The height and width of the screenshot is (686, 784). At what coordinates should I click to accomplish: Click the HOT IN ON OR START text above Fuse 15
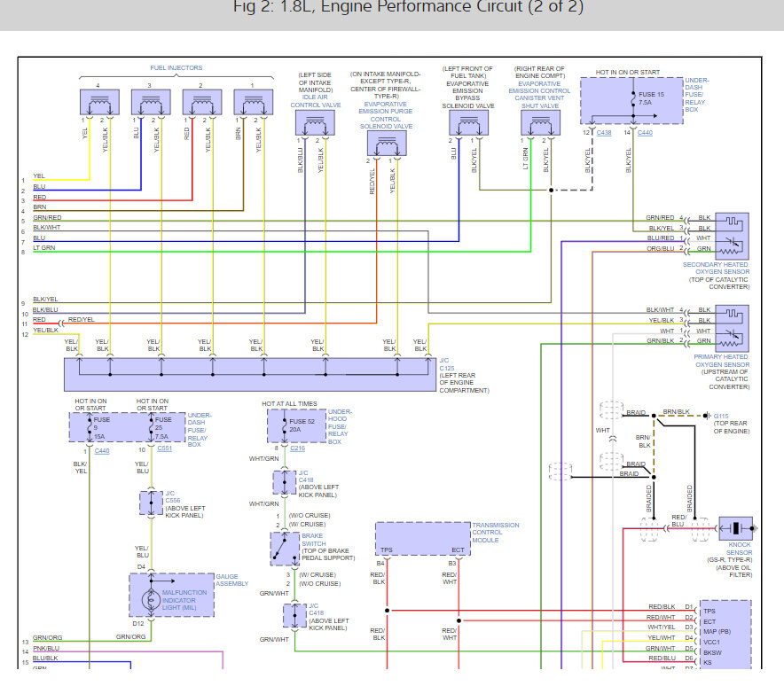click(628, 72)
